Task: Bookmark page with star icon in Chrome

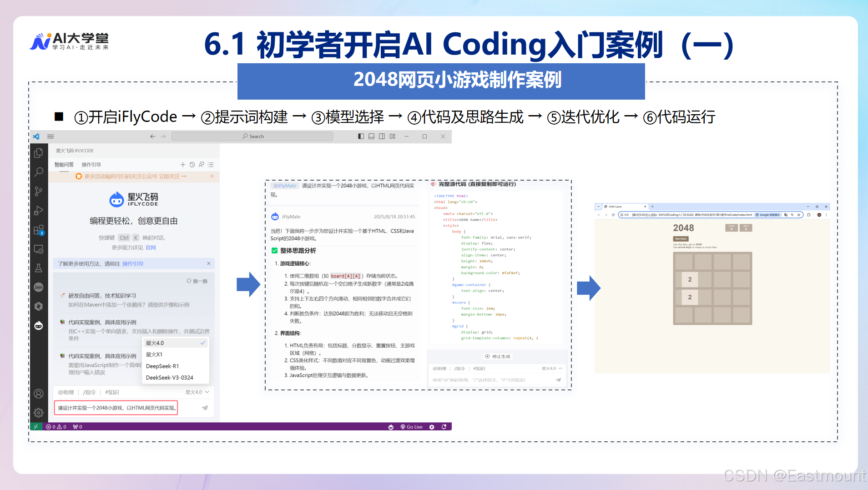Action: (798, 215)
